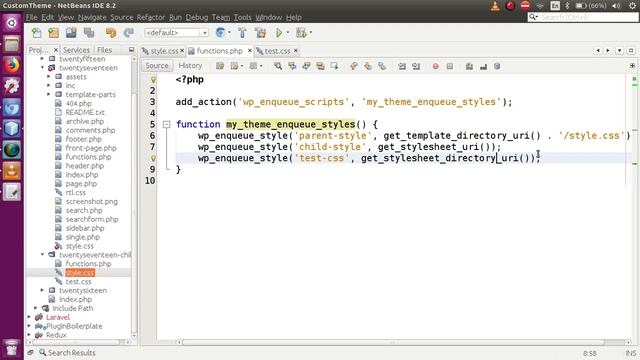Expand the assets folder
The image size is (640, 360).
[49, 77]
